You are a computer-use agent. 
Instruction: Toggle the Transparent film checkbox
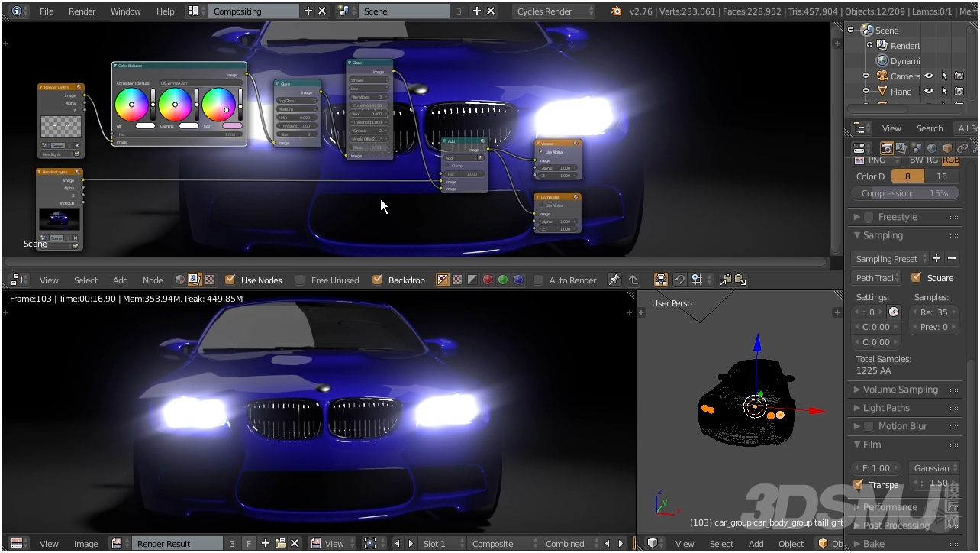(859, 484)
